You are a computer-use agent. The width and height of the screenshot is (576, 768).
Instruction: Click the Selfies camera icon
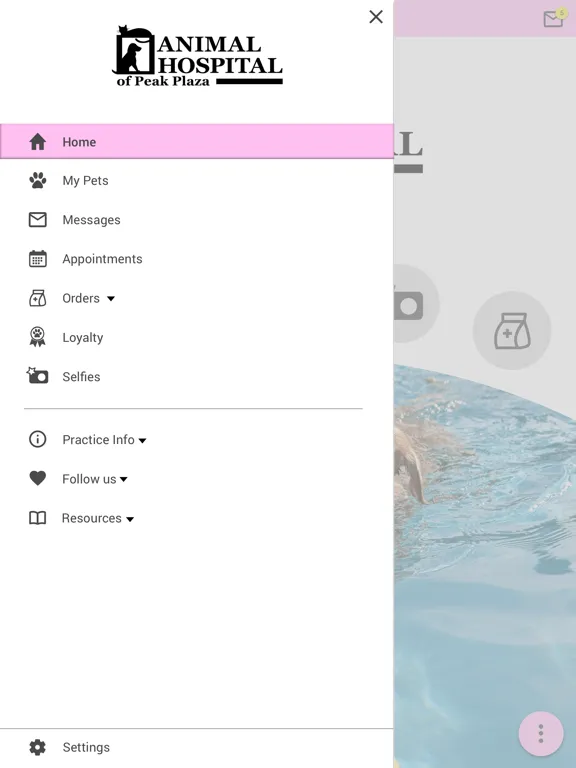pyautogui.click(x=38, y=376)
